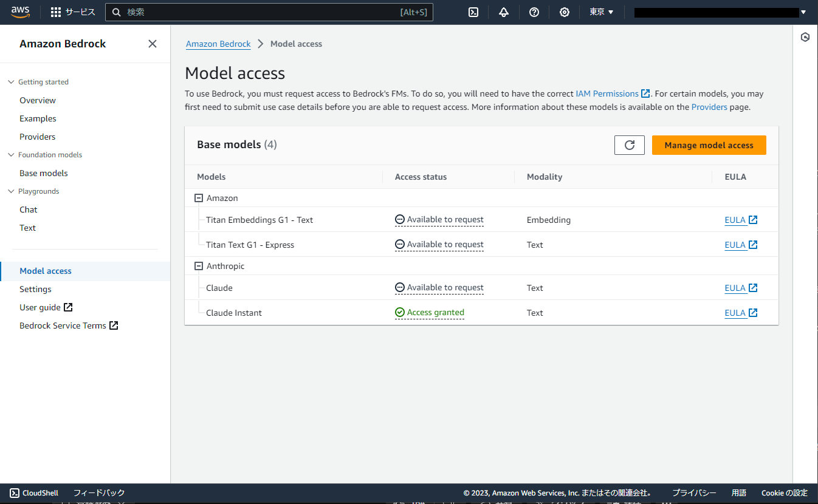The image size is (818, 504).
Task: Click the Access granted checkmark icon
Action: [400, 312]
